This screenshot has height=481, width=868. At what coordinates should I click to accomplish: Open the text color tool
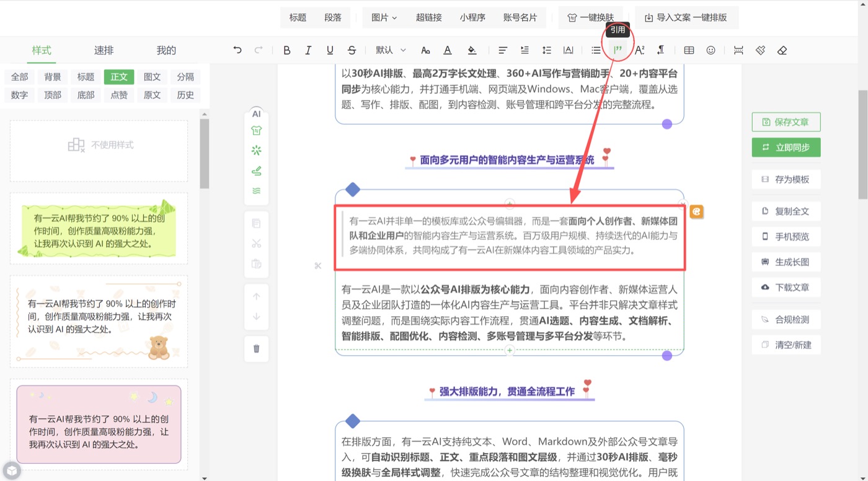coord(448,50)
